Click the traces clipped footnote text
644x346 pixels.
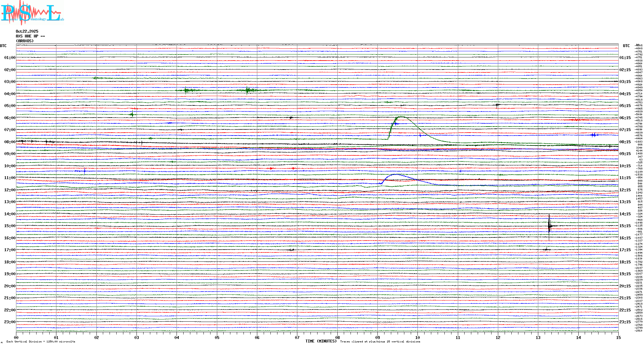pyautogui.click(x=380, y=342)
